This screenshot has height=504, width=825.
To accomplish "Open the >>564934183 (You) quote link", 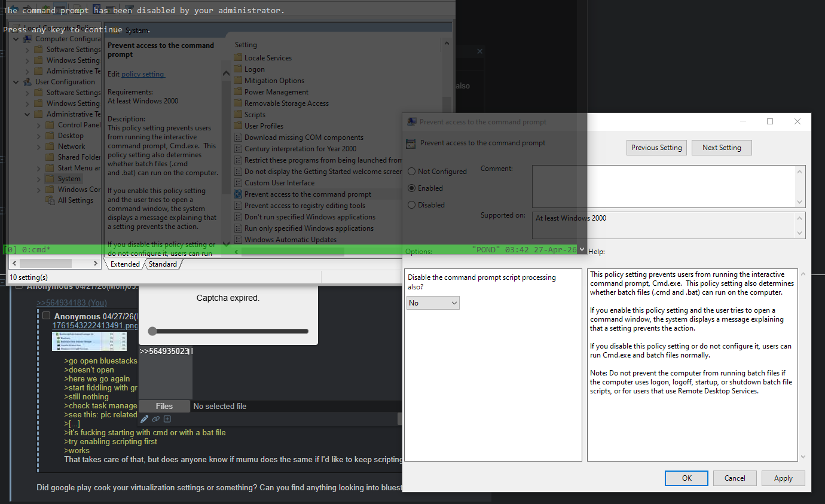I will pyautogui.click(x=72, y=303).
